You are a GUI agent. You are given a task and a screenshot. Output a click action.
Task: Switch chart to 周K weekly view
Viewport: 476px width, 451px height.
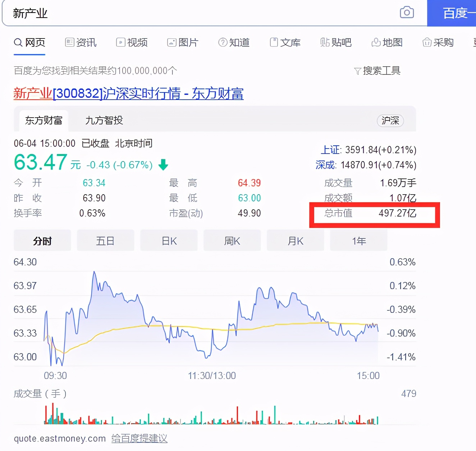232,240
